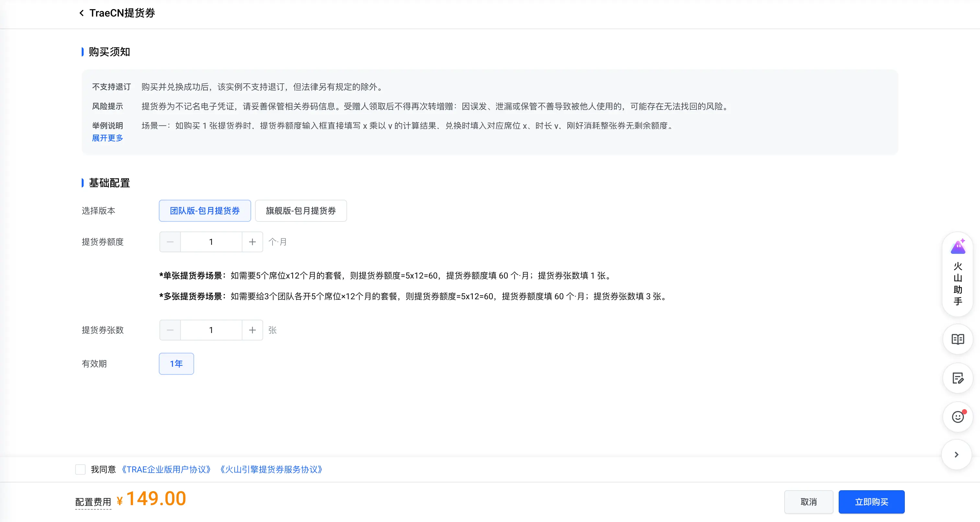This screenshot has height=522, width=980.
Task: Select the 1年 validity period
Action: point(176,363)
